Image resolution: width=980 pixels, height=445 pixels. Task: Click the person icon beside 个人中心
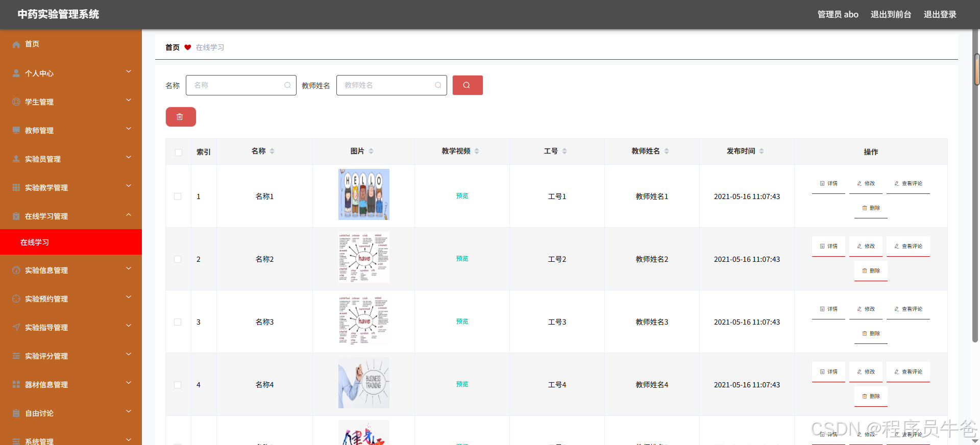coord(16,73)
